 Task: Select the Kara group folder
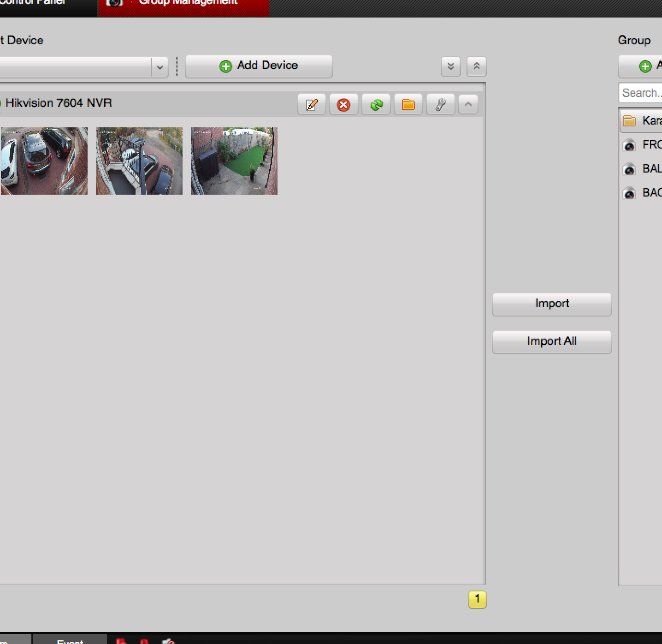pos(630,121)
